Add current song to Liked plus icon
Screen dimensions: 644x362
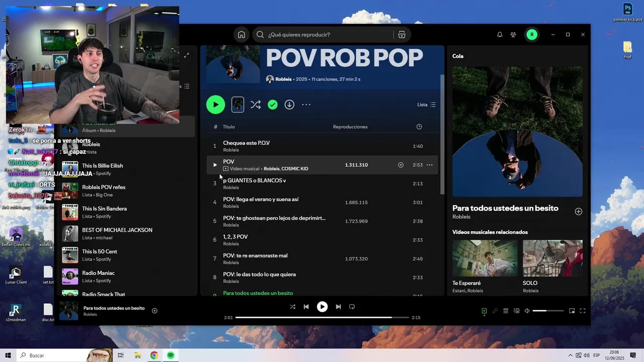[x=154, y=311]
